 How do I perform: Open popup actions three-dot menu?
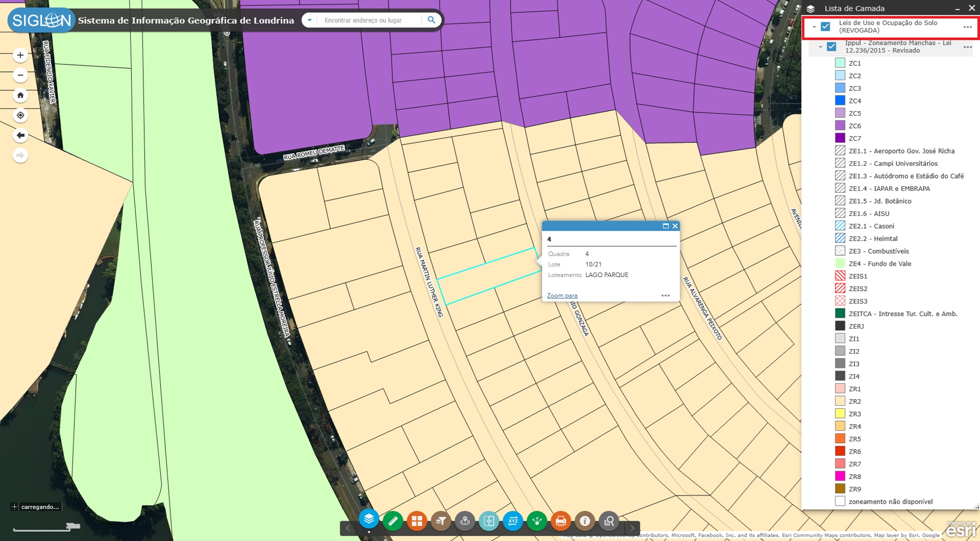(666, 296)
